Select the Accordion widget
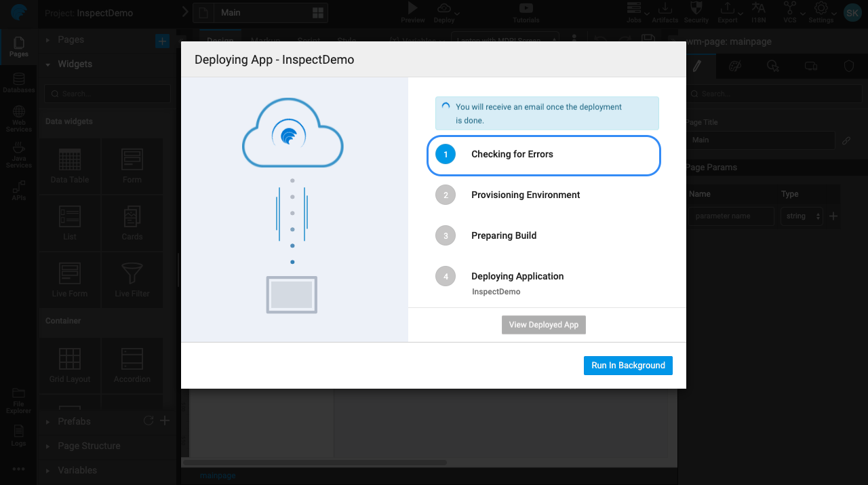This screenshot has width=868, height=485. click(x=132, y=365)
